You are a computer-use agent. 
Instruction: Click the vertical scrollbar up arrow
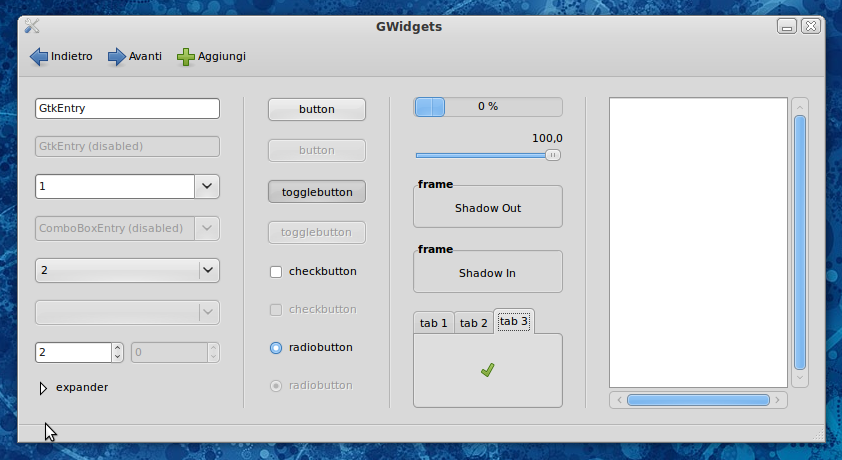[x=800, y=107]
